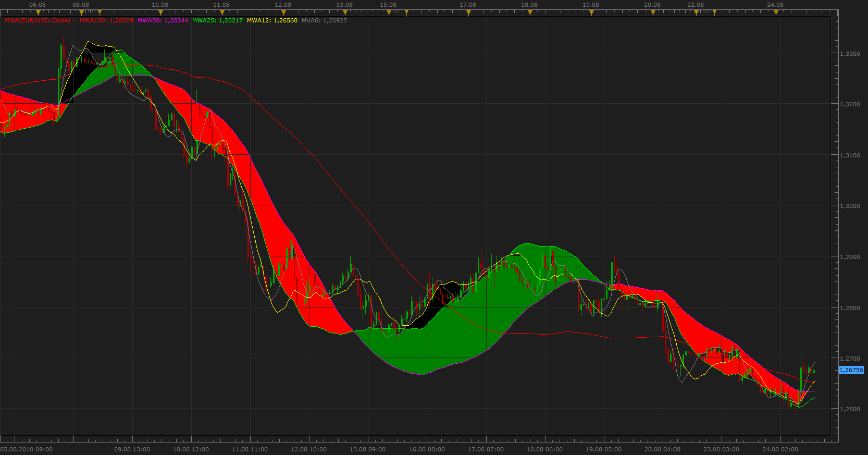Click the 1,3000 price axis label
This screenshot has width=868, height=455.
pyautogui.click(x=850, y=206)
